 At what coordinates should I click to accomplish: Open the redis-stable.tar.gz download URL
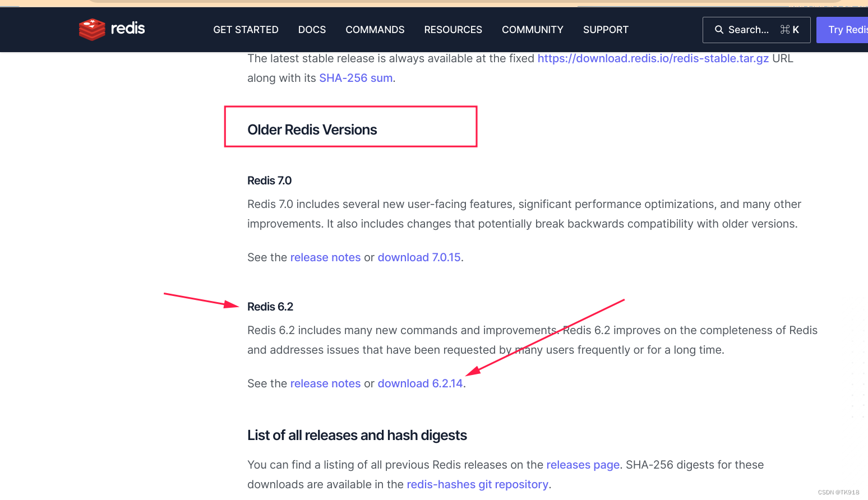click(653, 58)
